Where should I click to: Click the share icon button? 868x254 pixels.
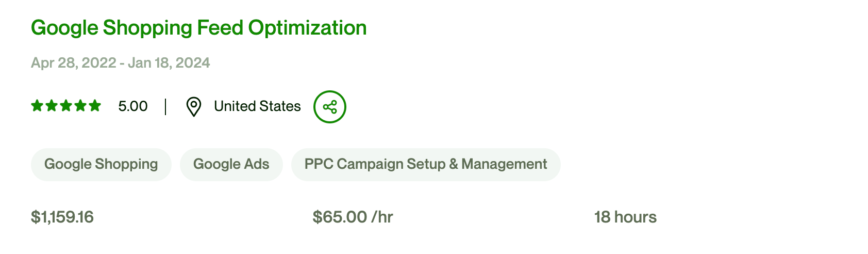point(330,107)
